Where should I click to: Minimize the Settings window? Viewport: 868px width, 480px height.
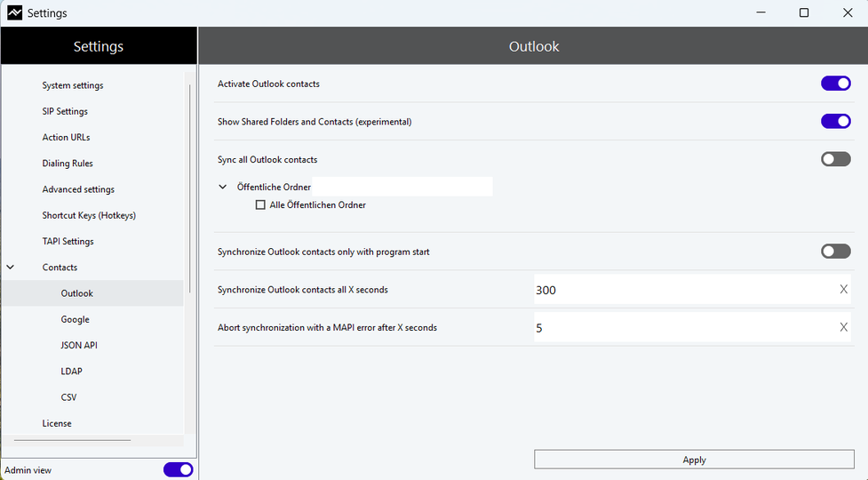pos(761,12)
